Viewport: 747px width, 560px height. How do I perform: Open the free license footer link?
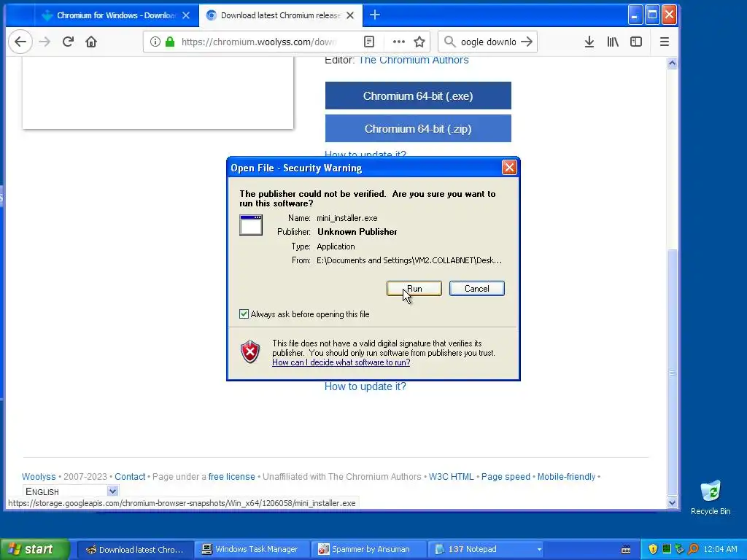click(231, 477)
